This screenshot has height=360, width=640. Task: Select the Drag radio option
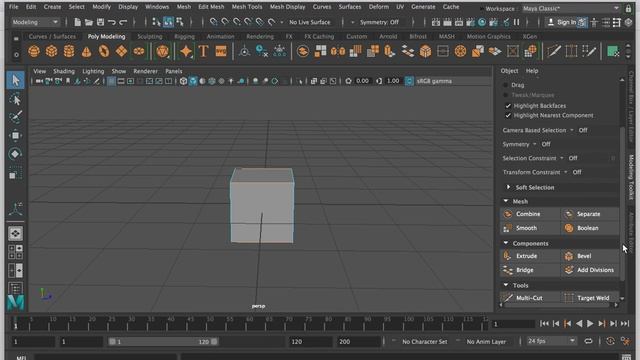[x=506, y=85]
